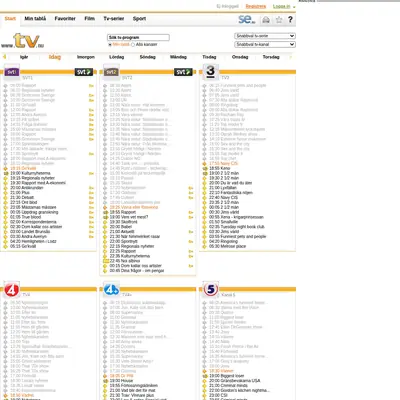Click the TV4+ channel logo
This screenshot has width=400, height=400.
tap(111, 290)
